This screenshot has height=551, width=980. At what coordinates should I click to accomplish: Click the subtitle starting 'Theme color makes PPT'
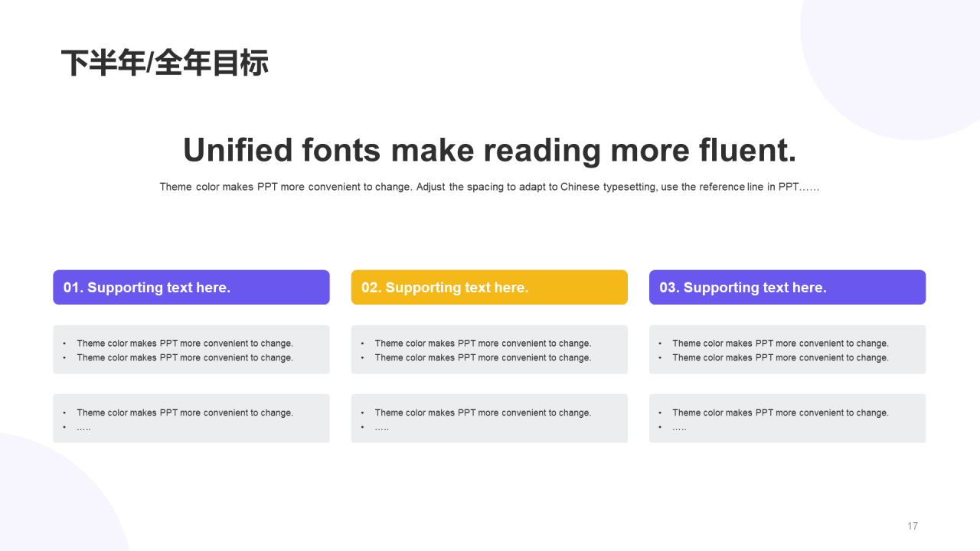tap(490, 187)
